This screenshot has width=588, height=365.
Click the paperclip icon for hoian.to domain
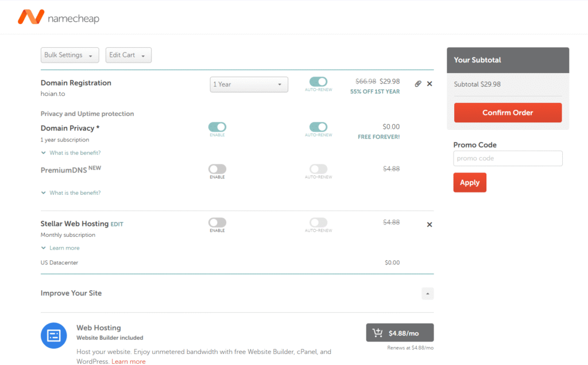(418, 84)
